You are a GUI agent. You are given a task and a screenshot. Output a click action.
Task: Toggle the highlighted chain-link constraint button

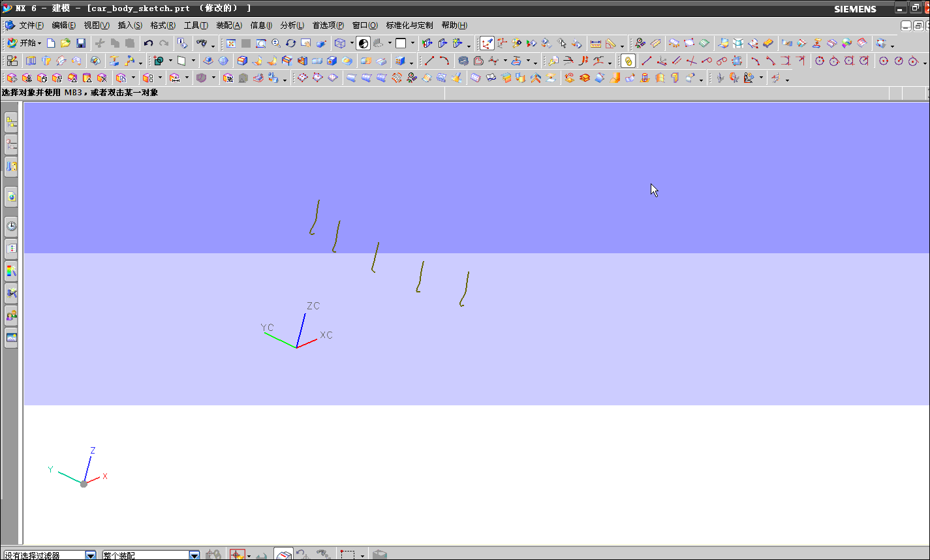tap(628, 61)
